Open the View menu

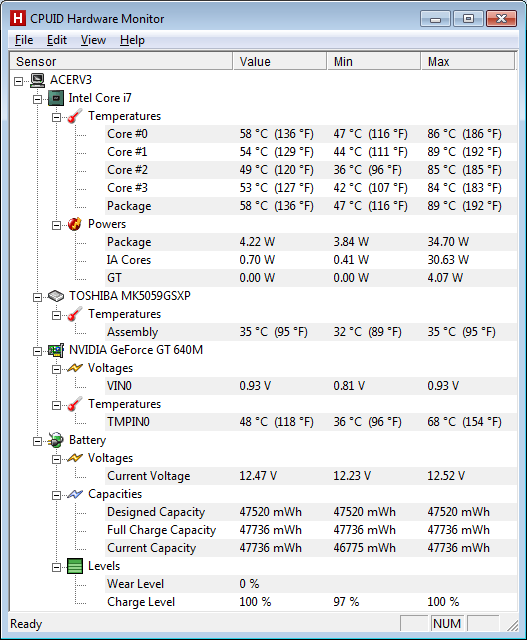[x=93, y=40]
